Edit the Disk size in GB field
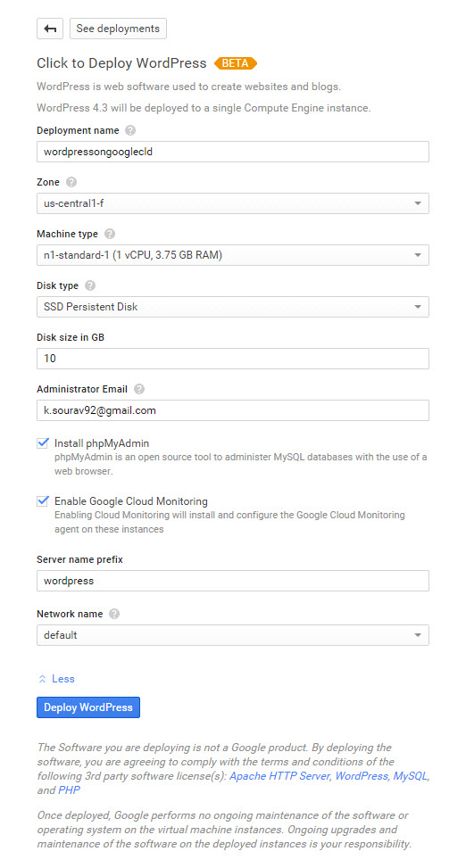This screenshot has height=868, width=466. (233, 358)
